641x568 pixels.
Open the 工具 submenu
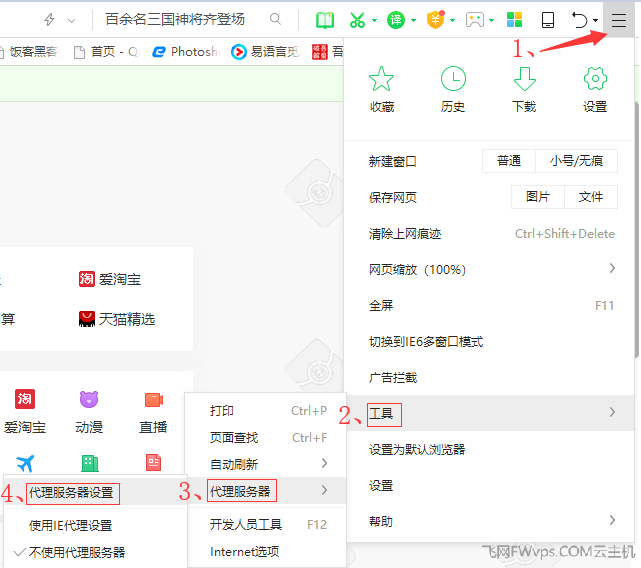[x=490, y=413]
